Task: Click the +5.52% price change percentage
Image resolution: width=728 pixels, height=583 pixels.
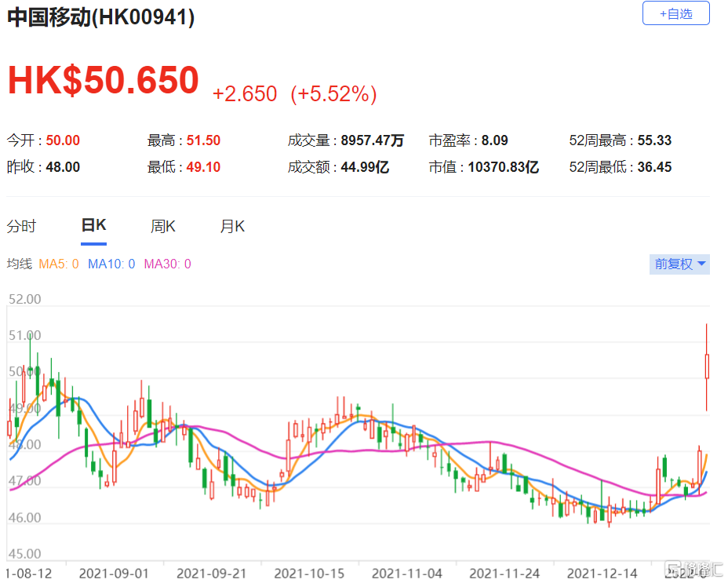Action: tap(333, 95)
